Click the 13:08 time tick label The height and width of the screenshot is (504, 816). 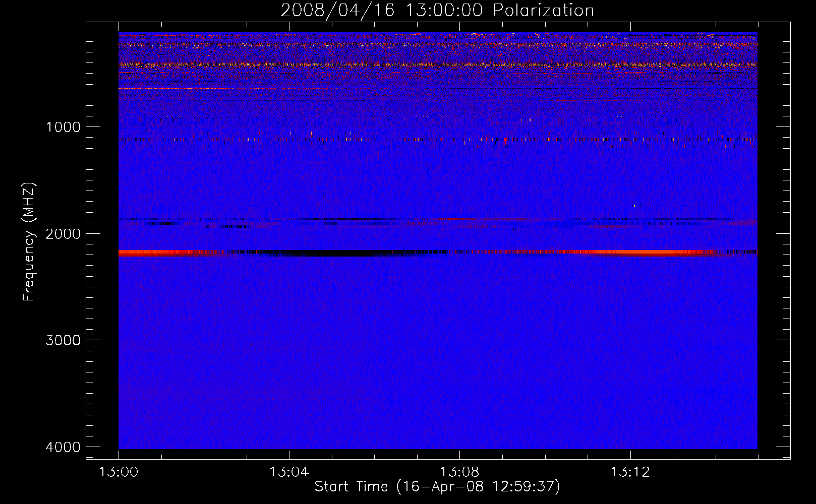(x=459, y=472)
